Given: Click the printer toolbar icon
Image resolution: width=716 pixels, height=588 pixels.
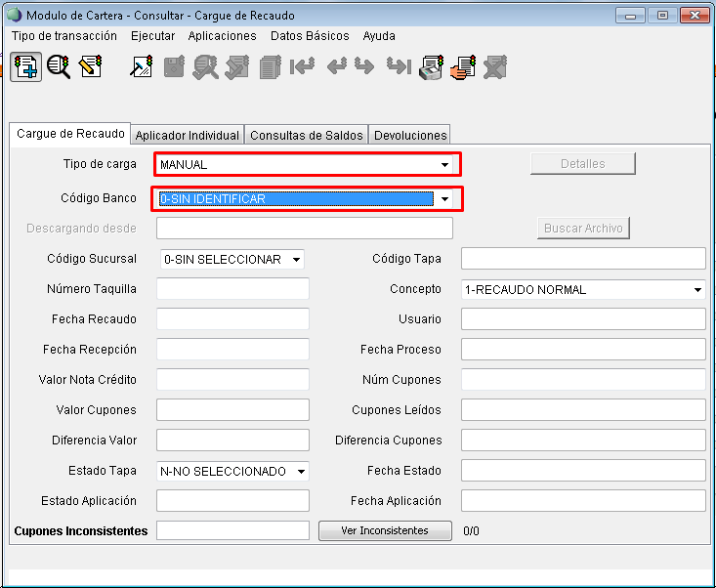Looking at the screenshot, I should [431, 67].
